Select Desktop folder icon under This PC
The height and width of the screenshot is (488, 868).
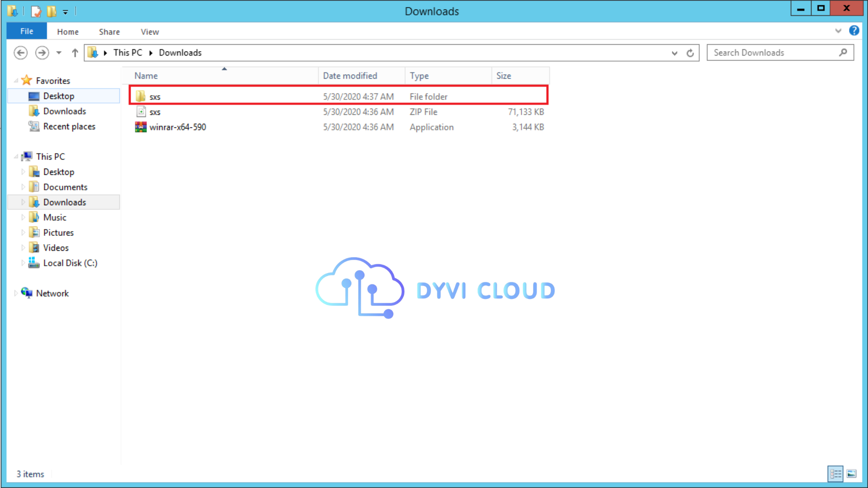[34, 171]
